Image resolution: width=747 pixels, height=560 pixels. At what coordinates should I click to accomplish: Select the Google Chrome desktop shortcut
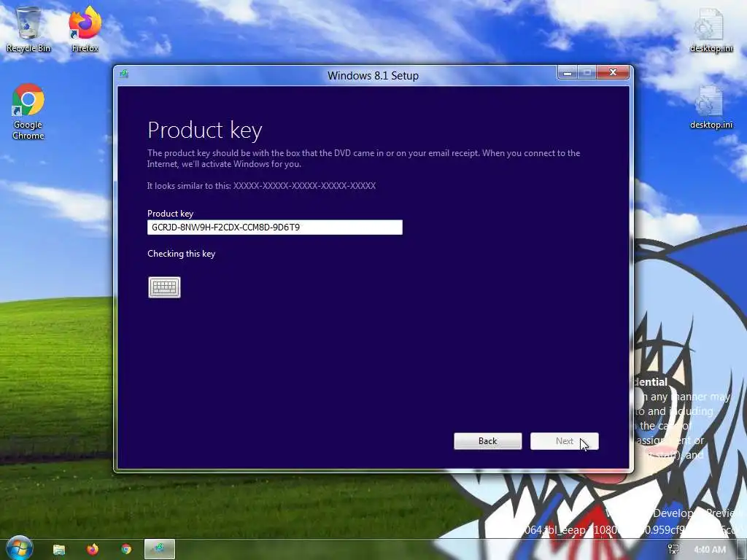(x=28, y=112)
